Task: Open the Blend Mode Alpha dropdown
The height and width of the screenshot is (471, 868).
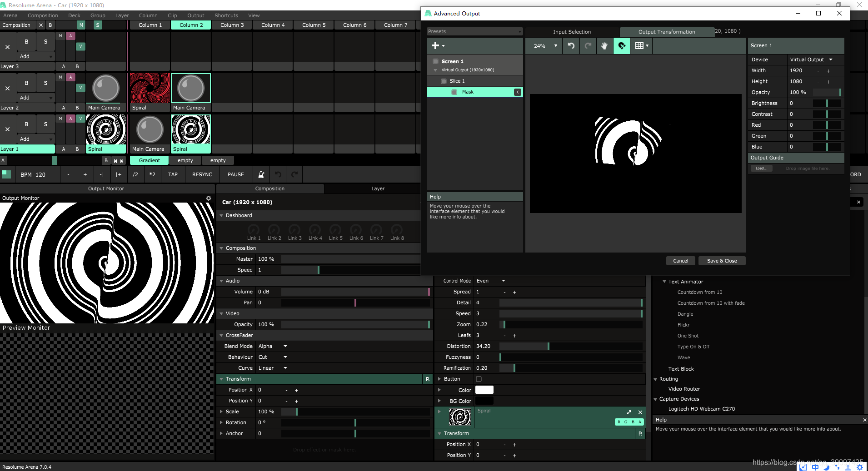Action: 273,347
